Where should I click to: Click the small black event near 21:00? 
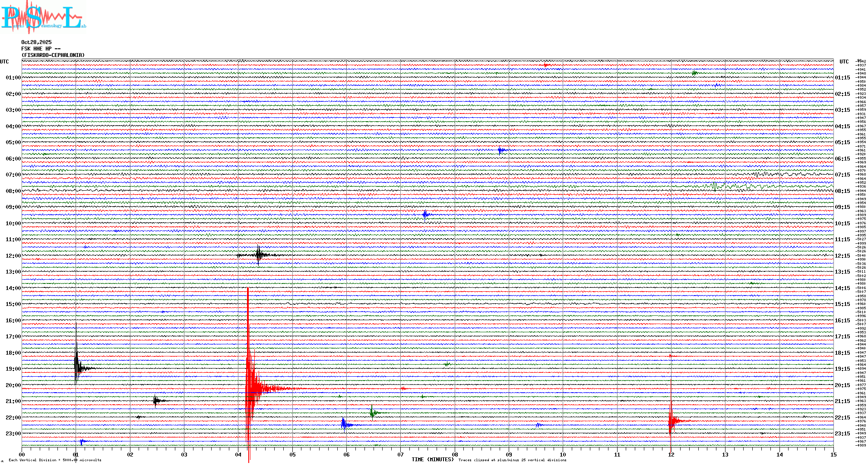pos(156,401)
